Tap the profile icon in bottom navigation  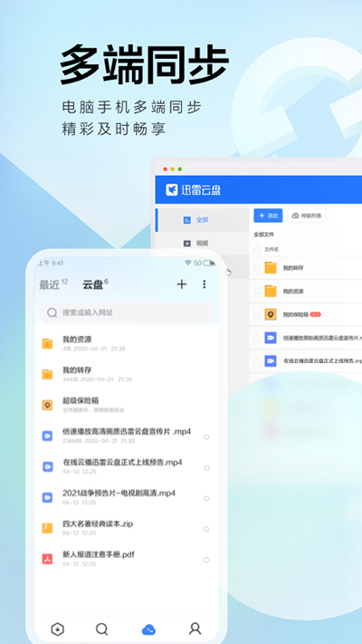click(195, 629)
